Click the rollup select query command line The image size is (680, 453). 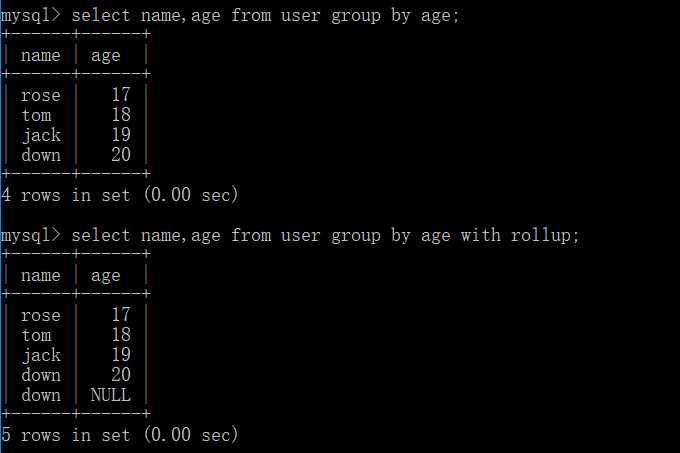(290, 236)
